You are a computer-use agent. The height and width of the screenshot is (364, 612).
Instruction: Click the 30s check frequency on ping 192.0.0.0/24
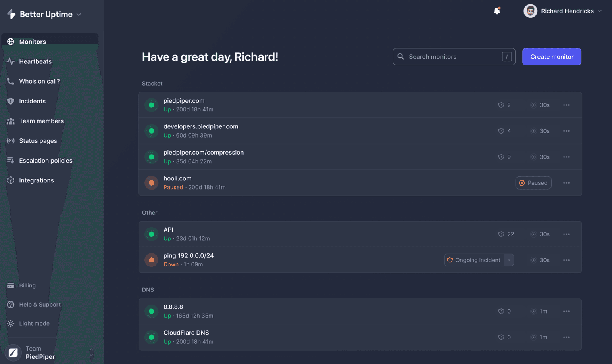coord(540,260)
